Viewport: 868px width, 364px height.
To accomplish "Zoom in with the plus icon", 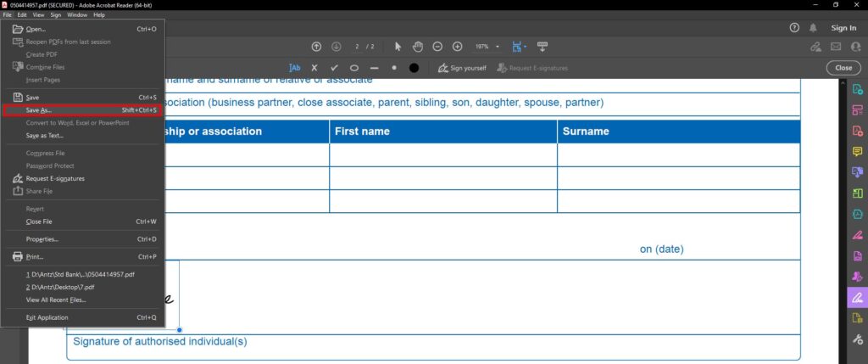I will (457, 47).
